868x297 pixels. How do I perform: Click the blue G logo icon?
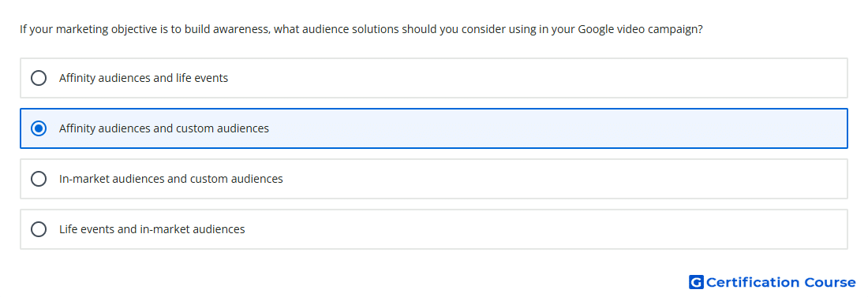(696, 282)
